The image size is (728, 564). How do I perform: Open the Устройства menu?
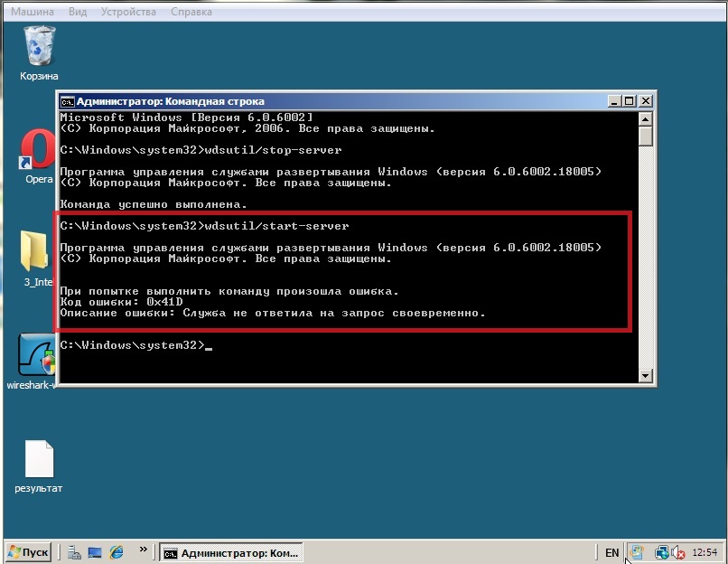(128, 12)
